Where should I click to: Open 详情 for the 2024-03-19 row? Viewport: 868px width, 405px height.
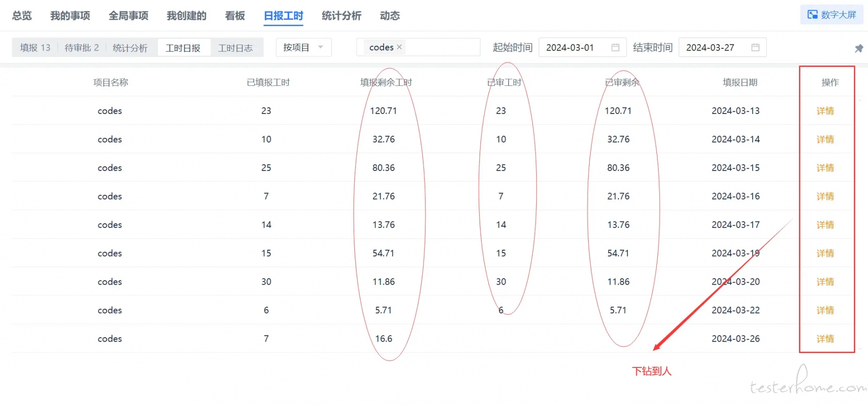click(825, 253)
